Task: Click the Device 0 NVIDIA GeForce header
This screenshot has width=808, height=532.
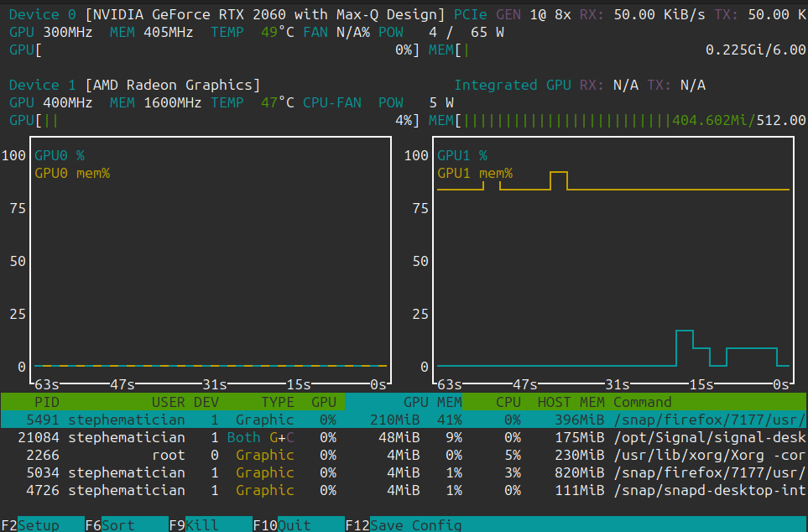Action: (227, 14)
